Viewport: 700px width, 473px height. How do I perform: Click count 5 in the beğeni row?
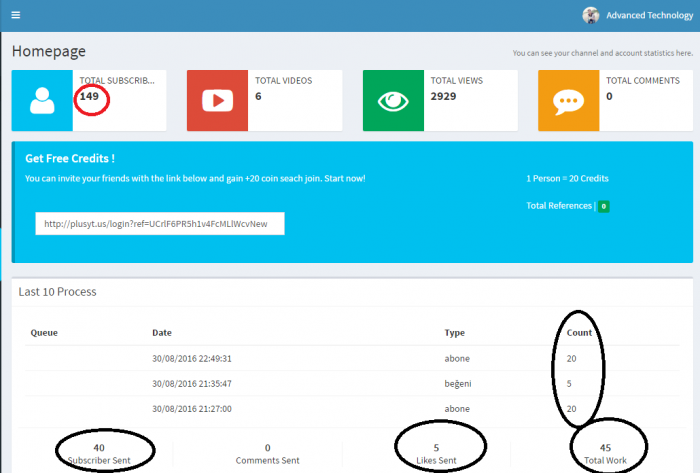[x=569, y=384]
